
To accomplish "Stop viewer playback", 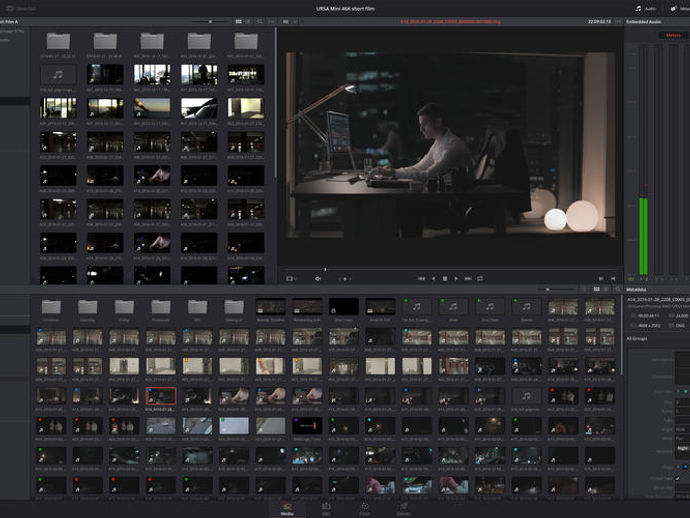I will point(445,279).
